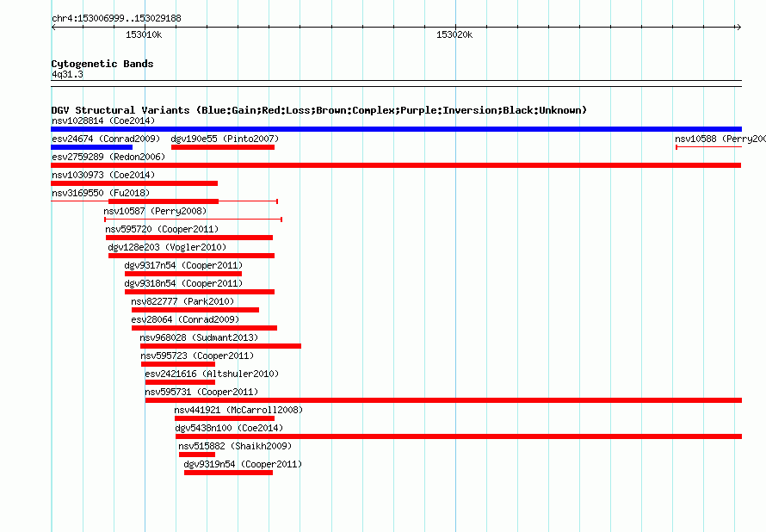Click the 153020k ruler tick label
The width and height of the screenshot is (766, 532).
point(454,34)
